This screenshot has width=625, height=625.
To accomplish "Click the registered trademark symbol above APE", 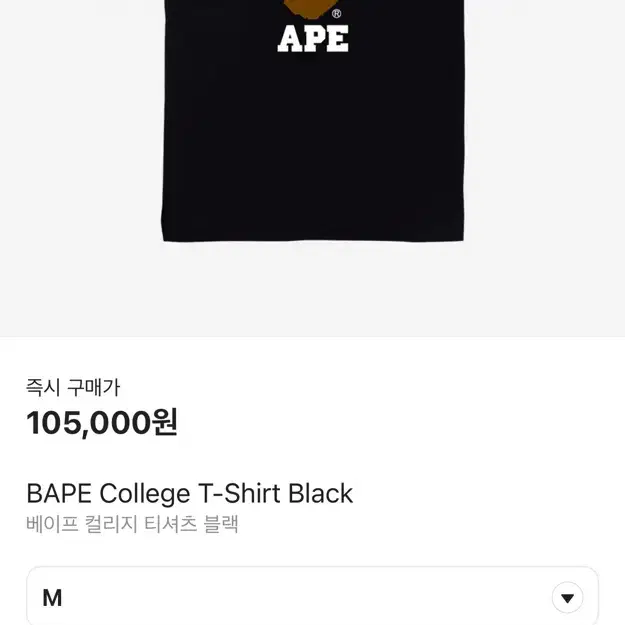I will tap(336, 14).
